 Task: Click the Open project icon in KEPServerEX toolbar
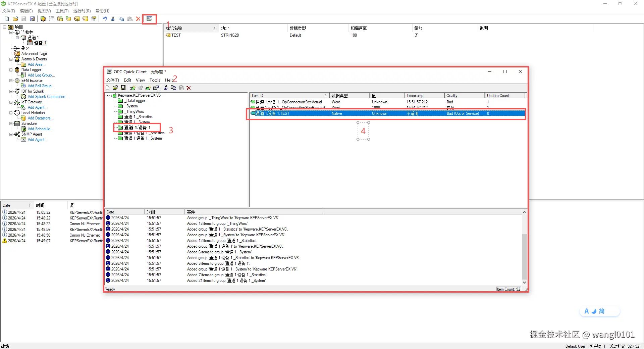tap(15, 19)
